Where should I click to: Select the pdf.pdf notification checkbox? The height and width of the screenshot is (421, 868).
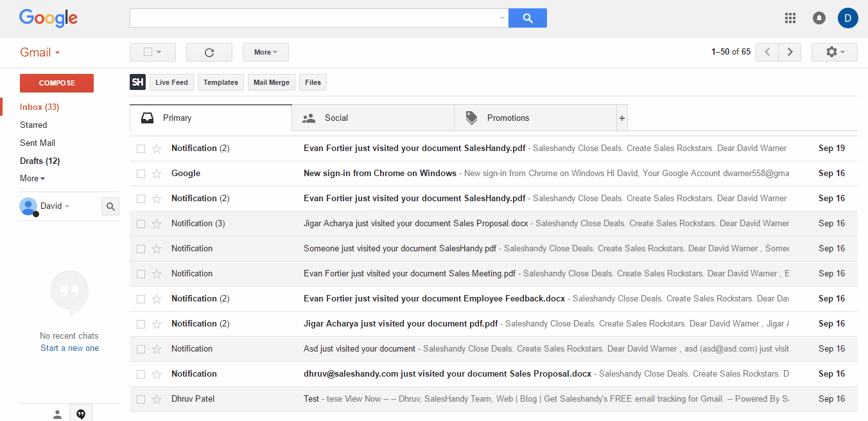coord(141,324)
